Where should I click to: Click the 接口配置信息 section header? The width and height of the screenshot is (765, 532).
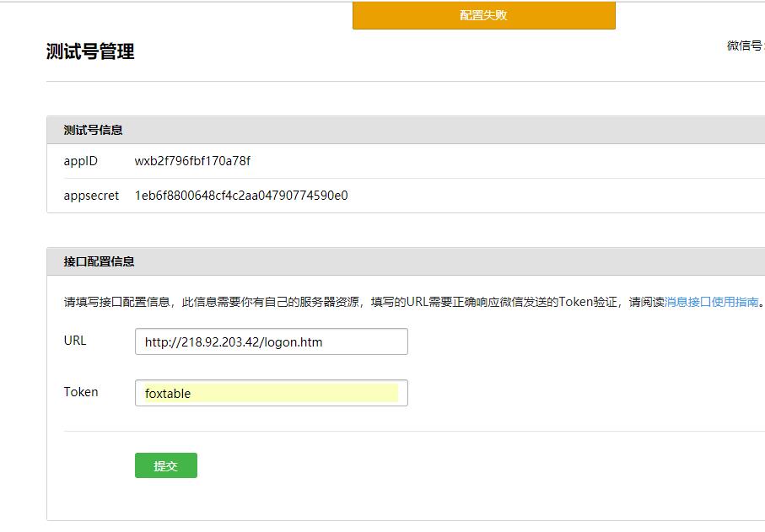tap(99, 261)
